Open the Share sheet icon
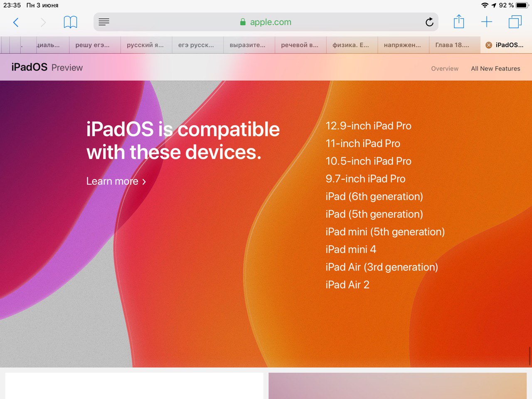532x399 pixels. coord(459,21)
